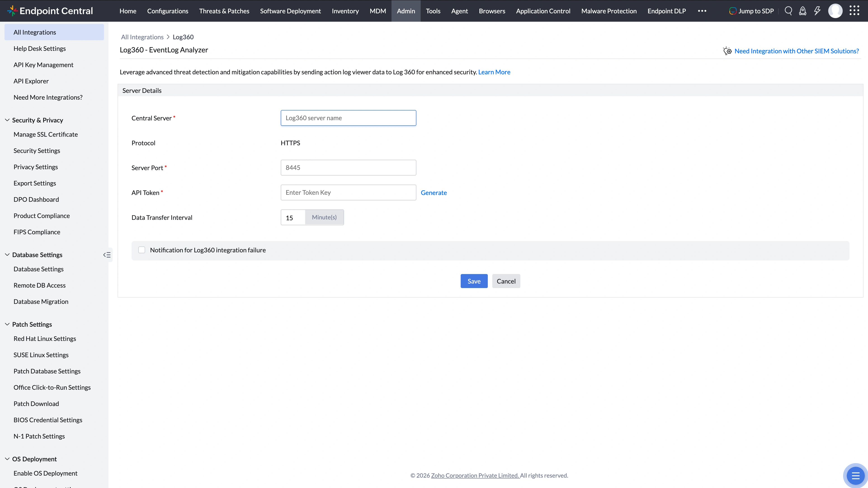Image resolution: width=868 pixels, height=488 pixels.
Task: Open the apps grid icon
Action: (x=854, y=11)
